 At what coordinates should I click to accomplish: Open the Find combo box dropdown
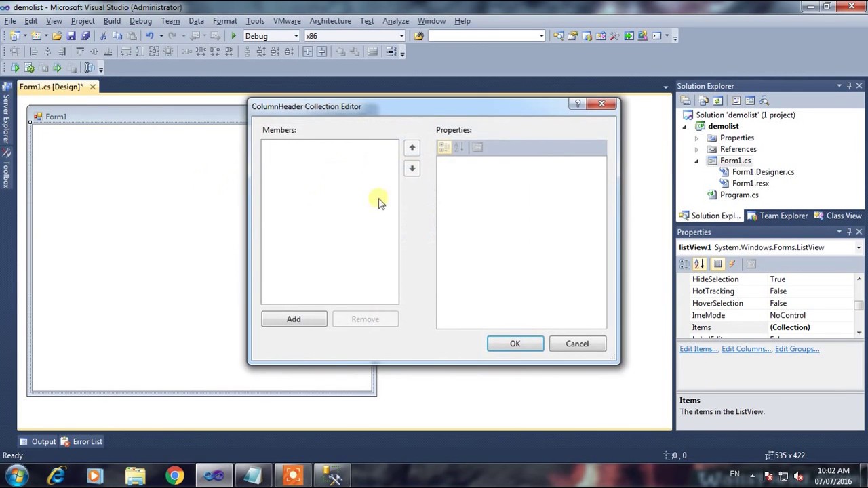[x=541, y=36]
